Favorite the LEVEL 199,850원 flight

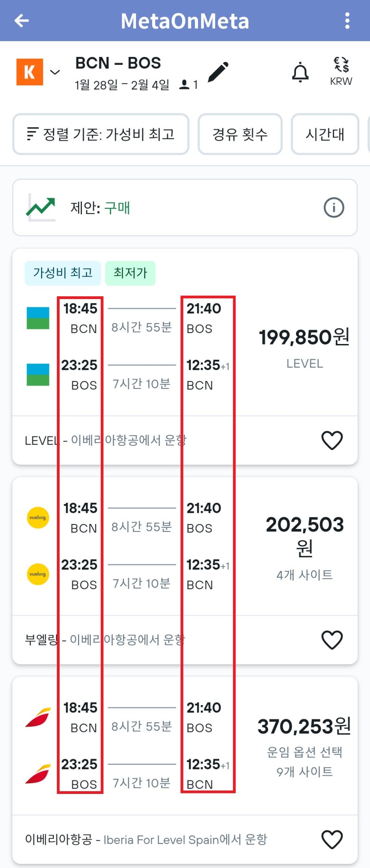tap(332, 440)
